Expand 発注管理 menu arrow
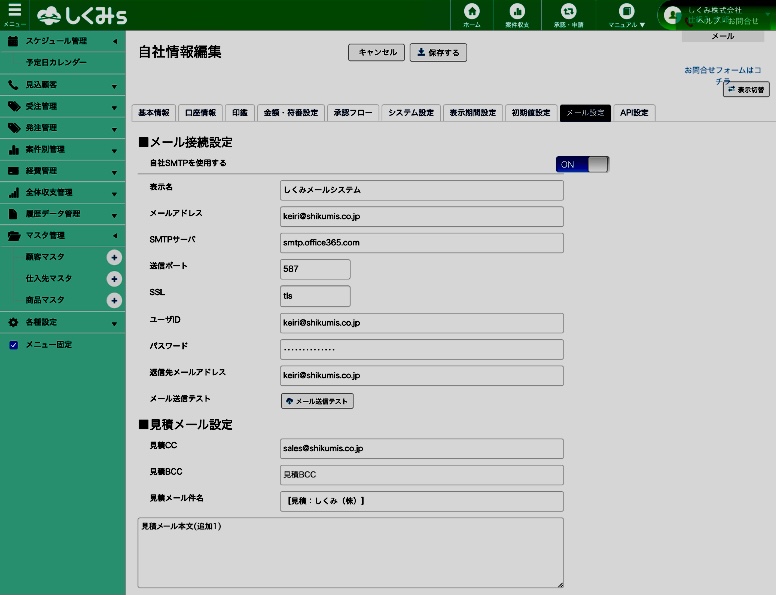 point(115,130)
